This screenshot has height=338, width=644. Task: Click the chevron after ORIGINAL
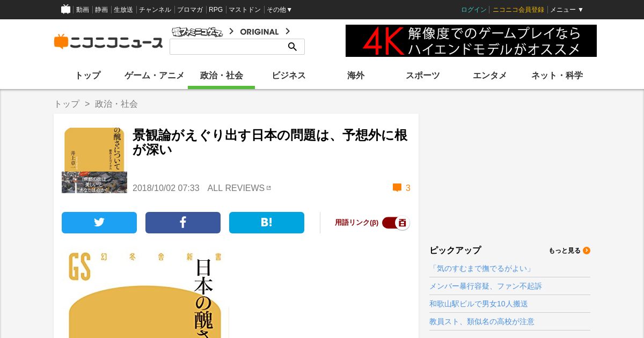pos(288,32)
